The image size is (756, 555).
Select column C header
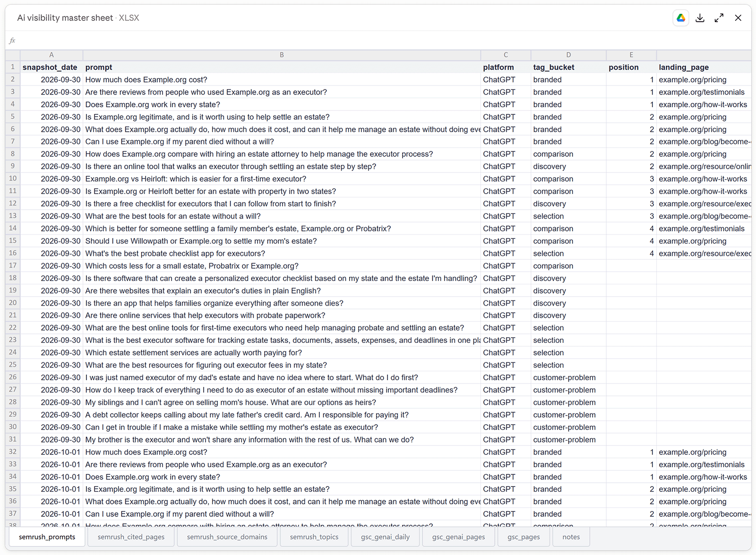506,55
